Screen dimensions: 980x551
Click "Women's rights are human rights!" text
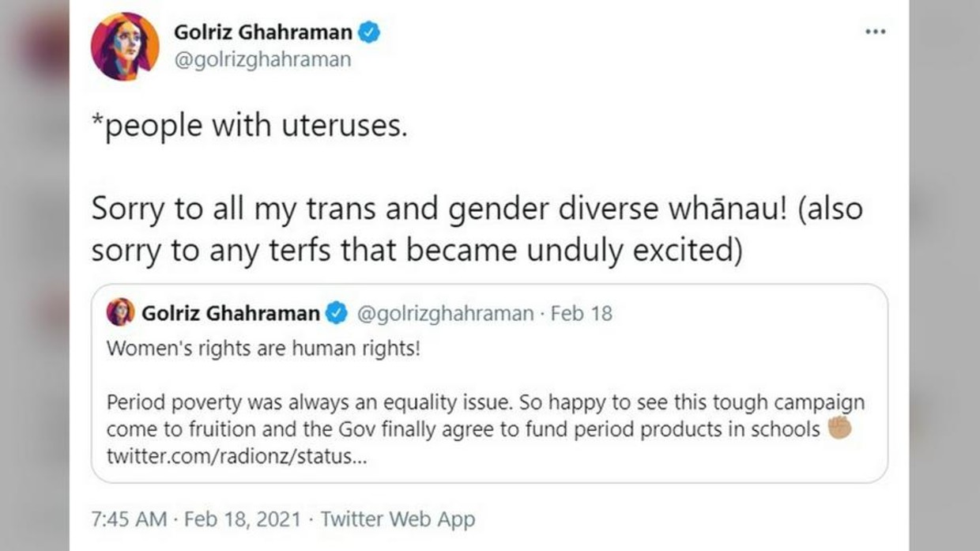(263, 349)
